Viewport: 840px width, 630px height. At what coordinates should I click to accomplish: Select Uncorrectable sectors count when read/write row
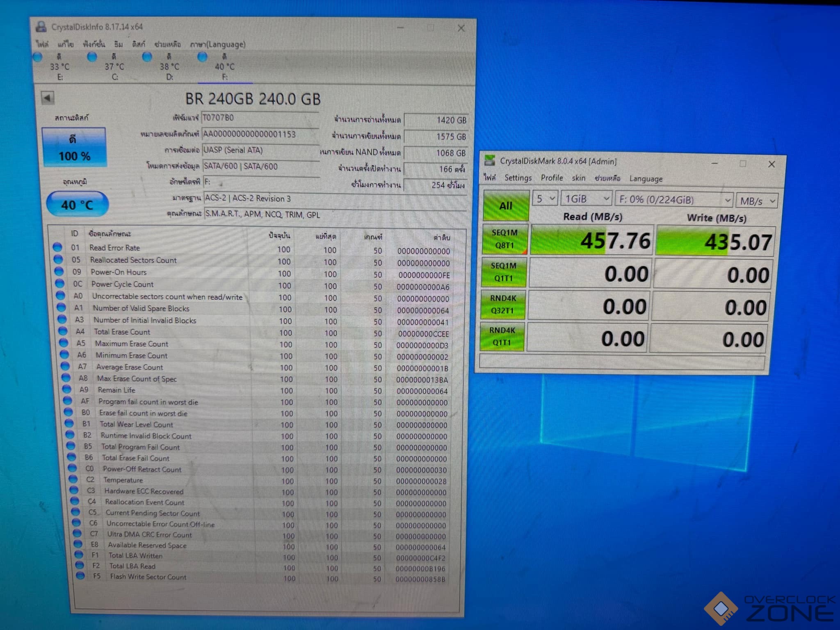[253, 297]
